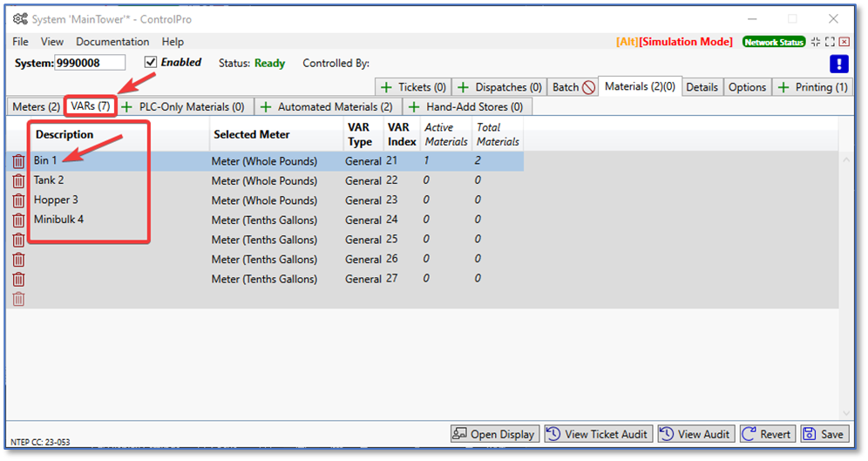Click the scrollbar down arrow in grid
The width and height of the screenshot is (868, 461).
coord(846,415)
